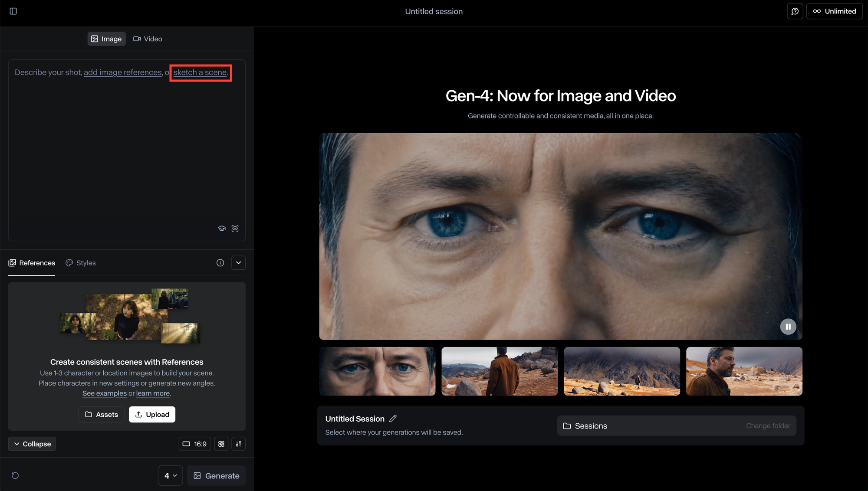Toggle the sidebar panel icon
The image size is (868, 491).
(13, 11)
